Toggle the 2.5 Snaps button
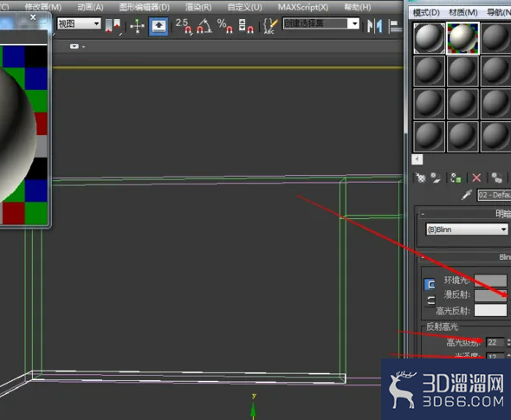 point(184,25)
